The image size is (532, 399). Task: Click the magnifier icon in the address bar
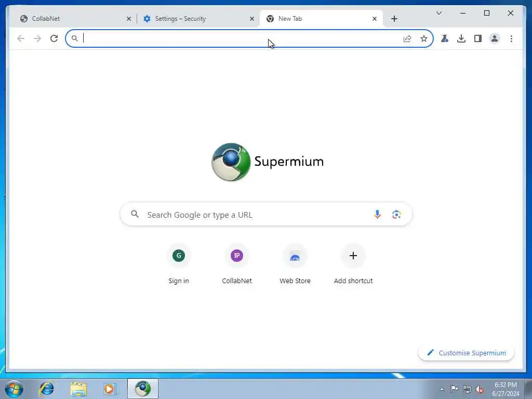(75, 38)
